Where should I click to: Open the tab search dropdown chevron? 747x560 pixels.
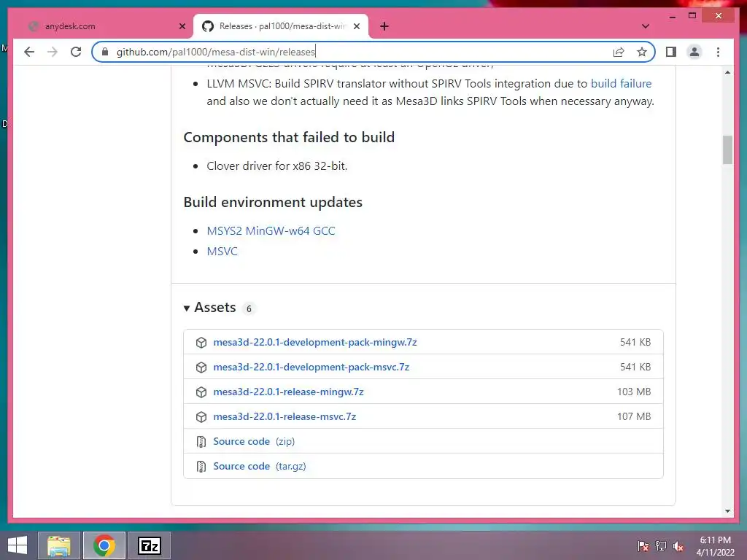646,26
